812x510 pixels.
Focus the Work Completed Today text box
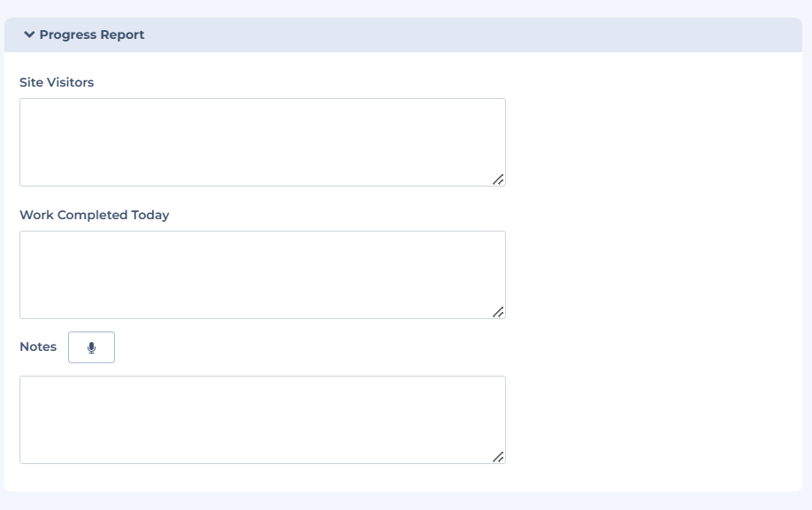click(x=262, y=274)
